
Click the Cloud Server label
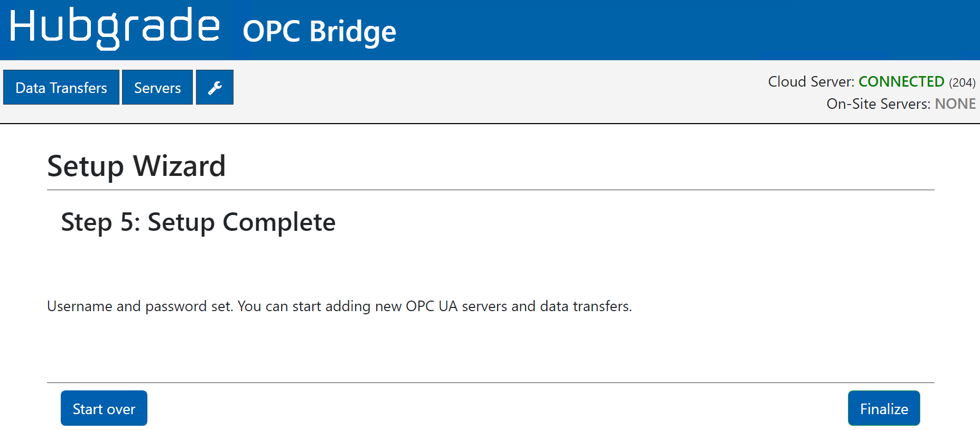pos(810,82)
